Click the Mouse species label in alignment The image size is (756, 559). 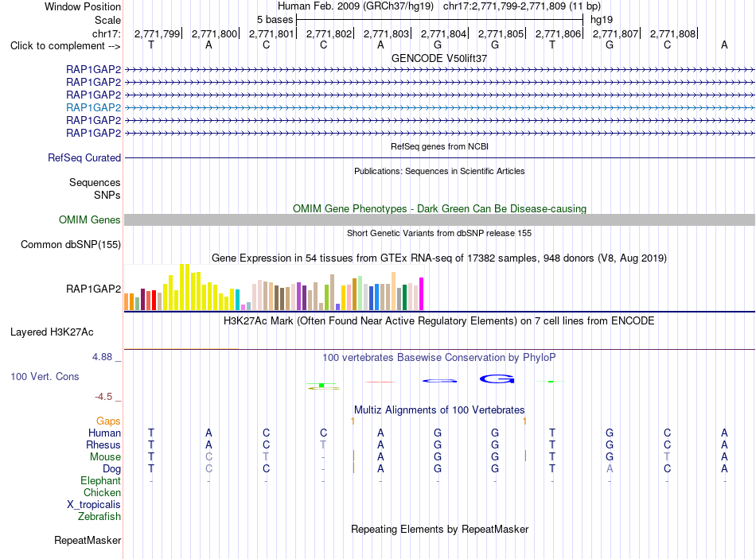point(105,456)
